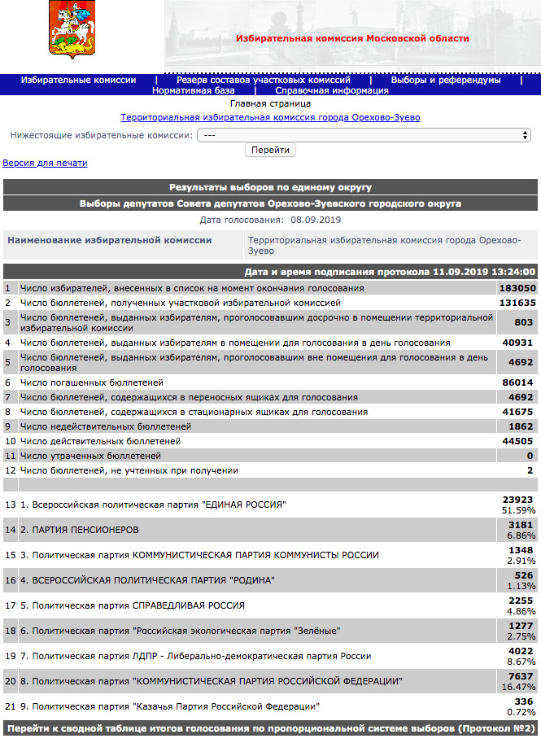Select the cancelled ballots value 86014
The height and width of the screenshot is (756, 541).
click(x=517, y=382)
